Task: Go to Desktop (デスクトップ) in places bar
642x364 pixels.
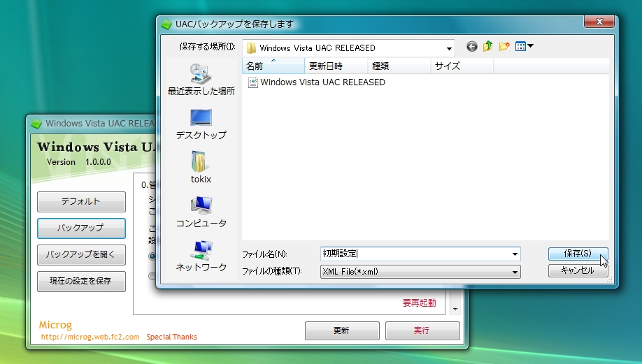Action: click(201, 124)
